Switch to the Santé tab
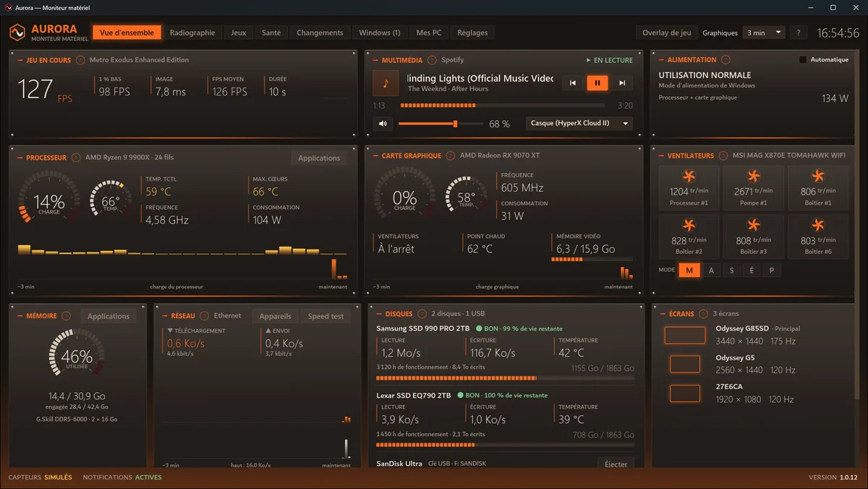The width and height of the screenshot is (868, 489). [x=271, y=33]
